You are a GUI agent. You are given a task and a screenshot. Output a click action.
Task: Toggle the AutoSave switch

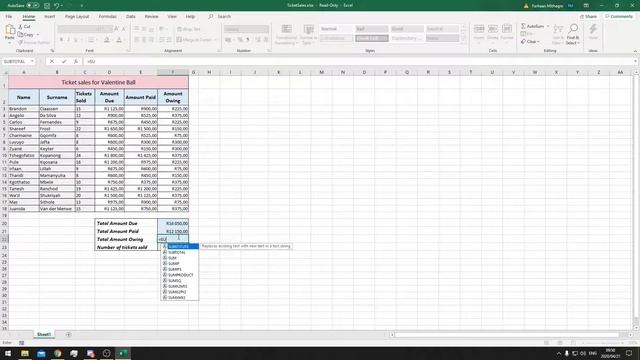(x=33, y=6)
